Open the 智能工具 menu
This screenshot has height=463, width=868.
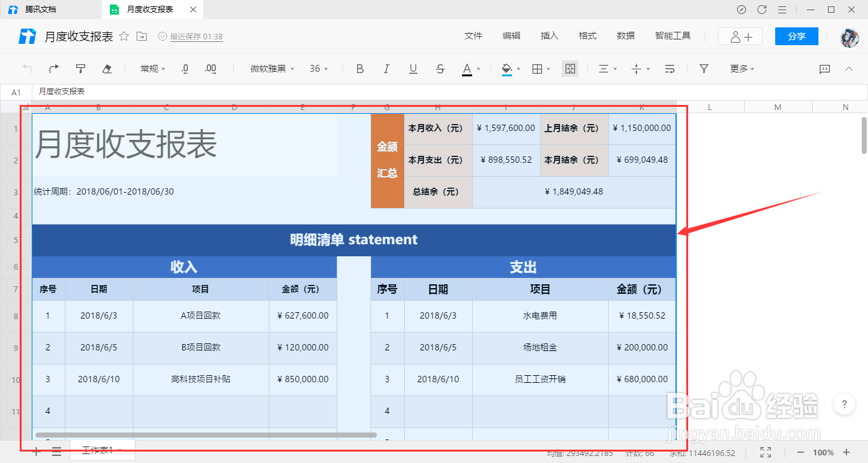click(x=673, y=36)
